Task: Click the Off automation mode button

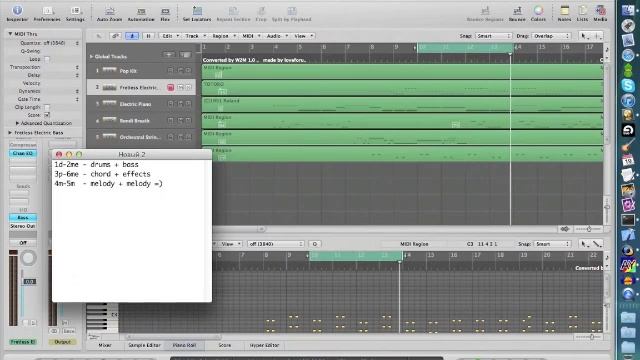Action: tap(23, 243)
